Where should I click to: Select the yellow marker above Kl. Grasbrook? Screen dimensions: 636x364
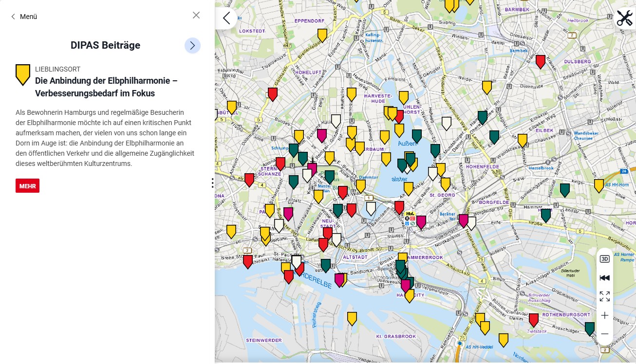[352, 319]
